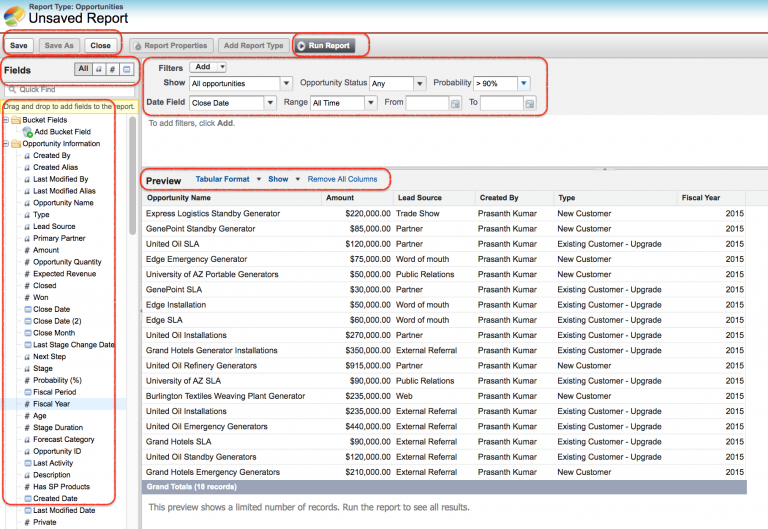The width and height of the screenshot is (768, 529).
Task: Open the Show menu in Preview
Action: click(x=284, y=179)
